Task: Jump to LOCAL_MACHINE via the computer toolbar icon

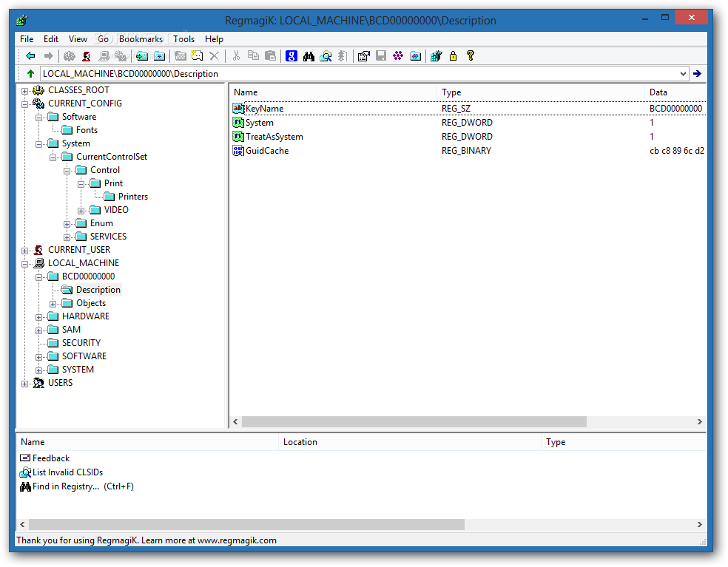Action: tap(104, 56)
